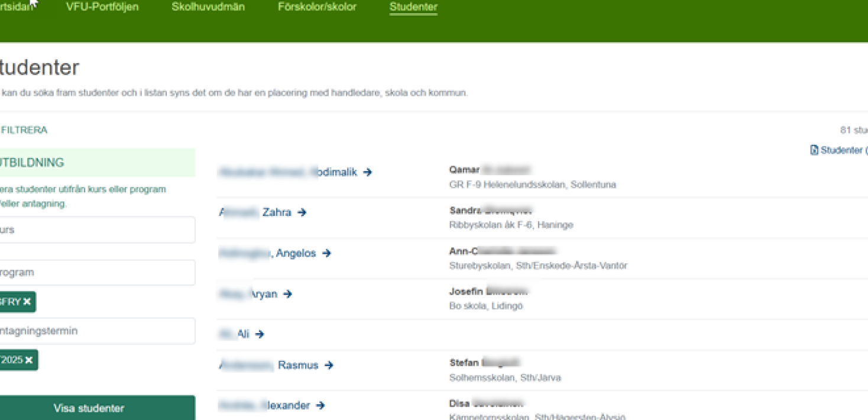The image size is (868, 420).
Task: Open the Antagningstermin filter field
Action: coord(95,331)
